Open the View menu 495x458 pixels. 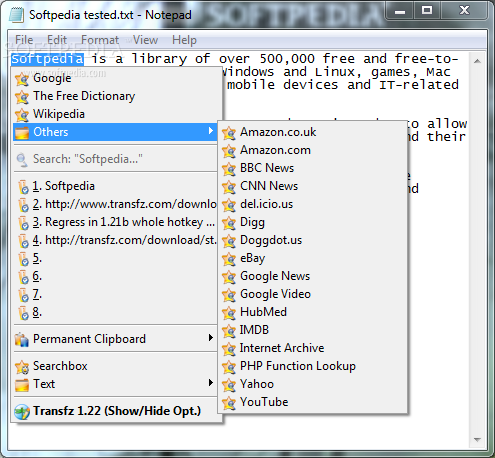pos(145,40)
